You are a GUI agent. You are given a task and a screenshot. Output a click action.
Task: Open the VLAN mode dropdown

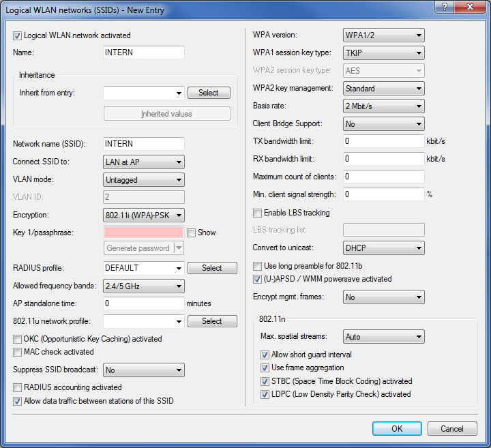pos(144,180)
